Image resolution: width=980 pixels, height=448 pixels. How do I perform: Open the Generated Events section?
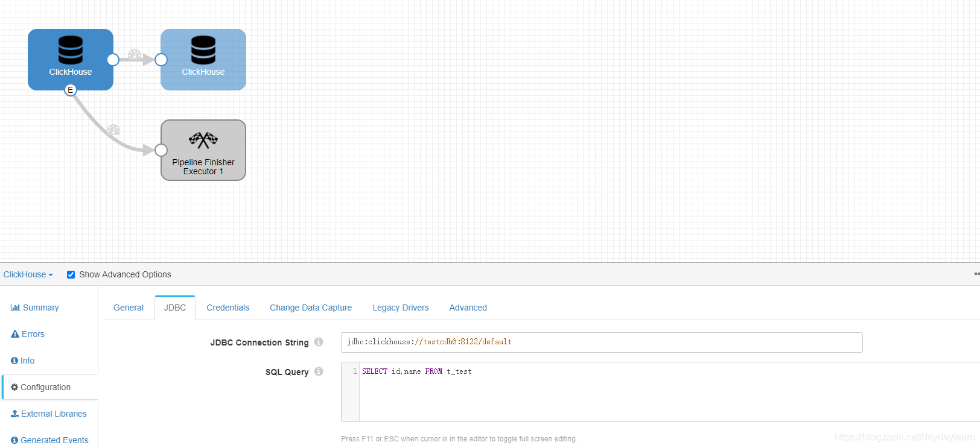pyautogui.click(x=54, y=440)
